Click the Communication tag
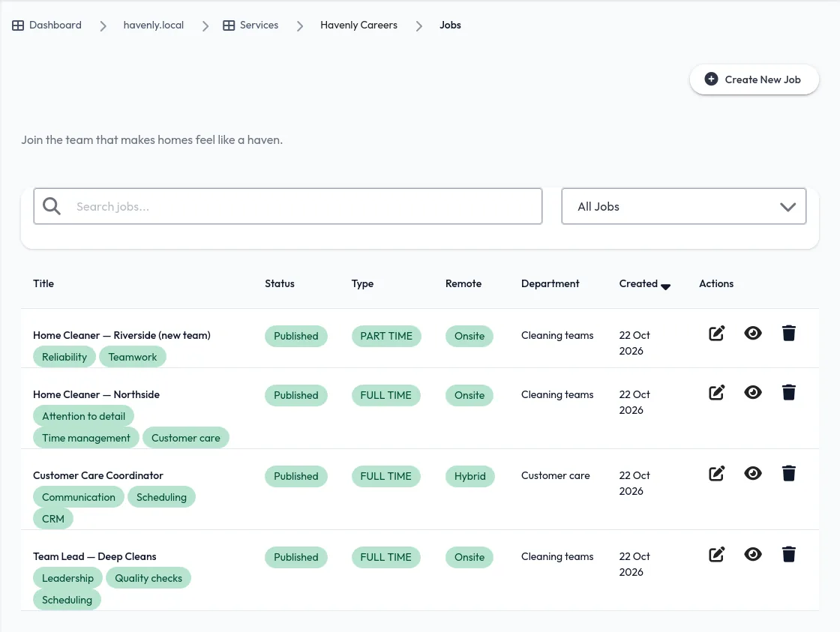840x632 pixels. (79, 497)
